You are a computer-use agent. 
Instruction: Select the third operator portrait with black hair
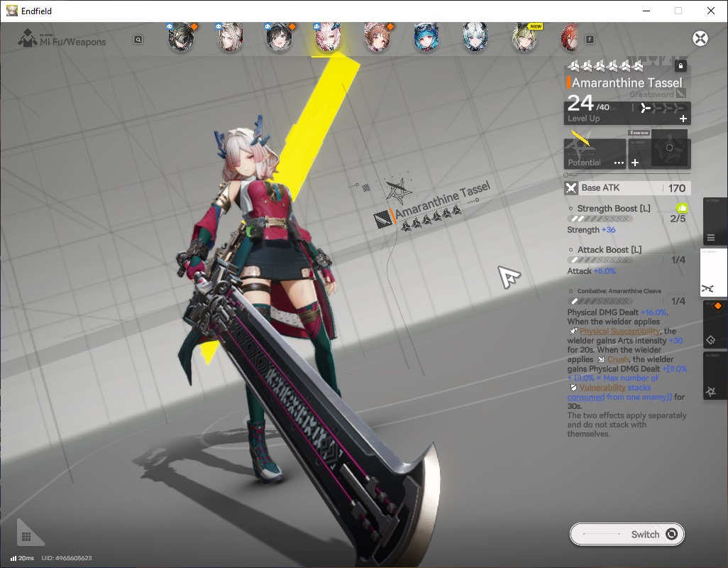[x=279, y=38]
